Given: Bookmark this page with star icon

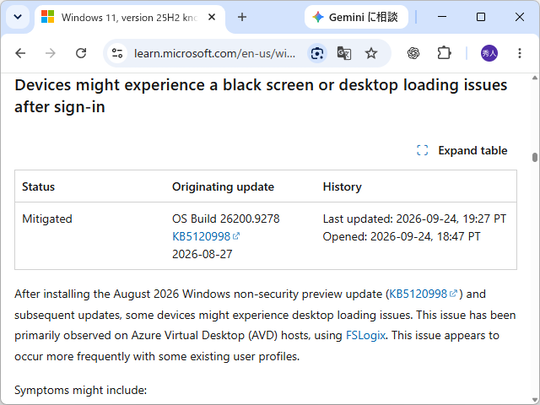Looking at the screenshot, I should click(371, 53).
